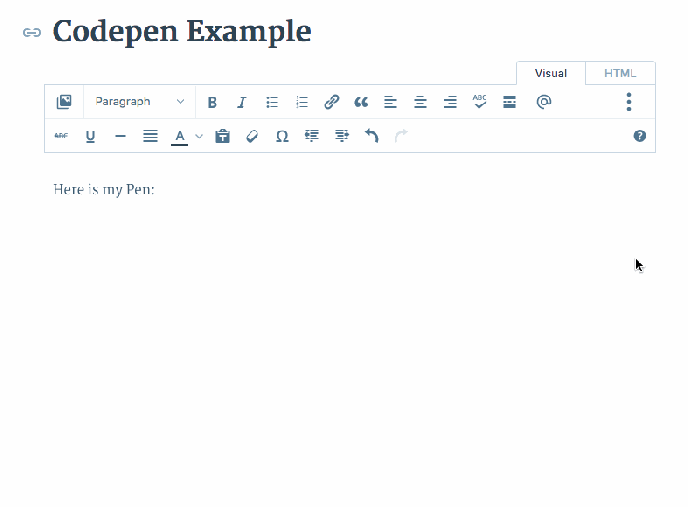Expand the text color dropdown arrow
This screenshot has height=507, width=688.
pyautogui.click(x=199, y=136)
